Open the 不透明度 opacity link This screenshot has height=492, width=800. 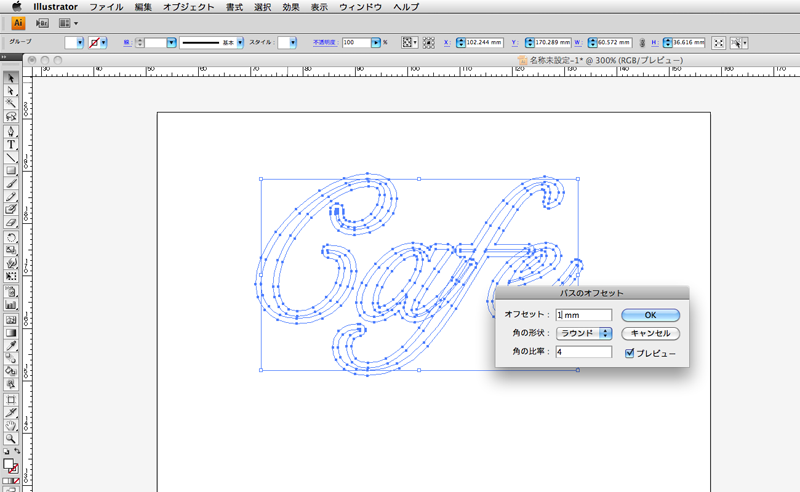coord(325,43)
